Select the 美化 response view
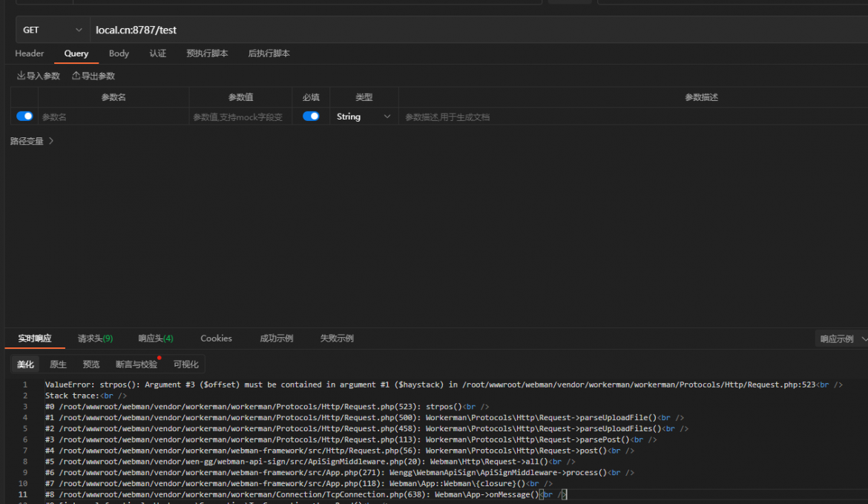868x504 pixels. (x=25, y=364)
